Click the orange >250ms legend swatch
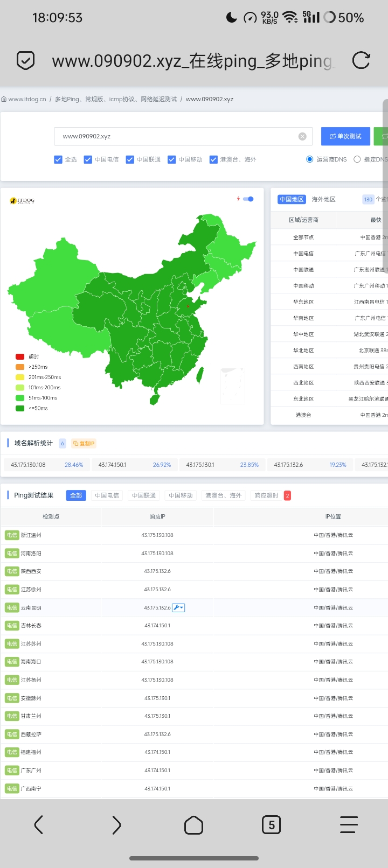This screenshot has height=868, width=388. 20,367
